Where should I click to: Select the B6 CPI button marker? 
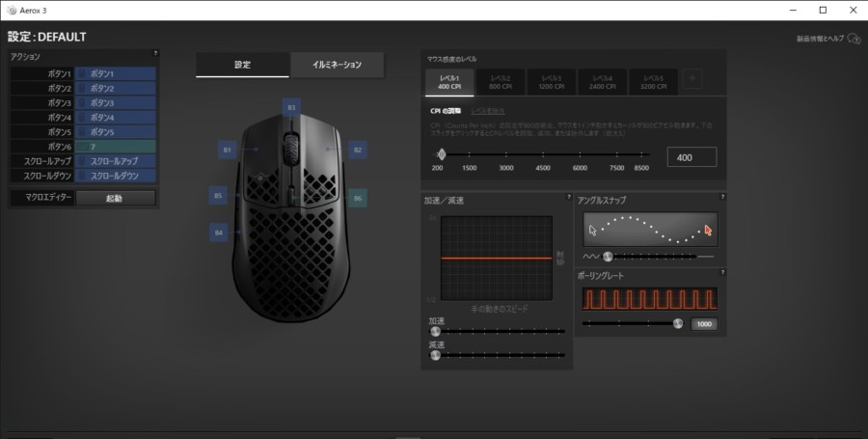(x=357, y=198)
